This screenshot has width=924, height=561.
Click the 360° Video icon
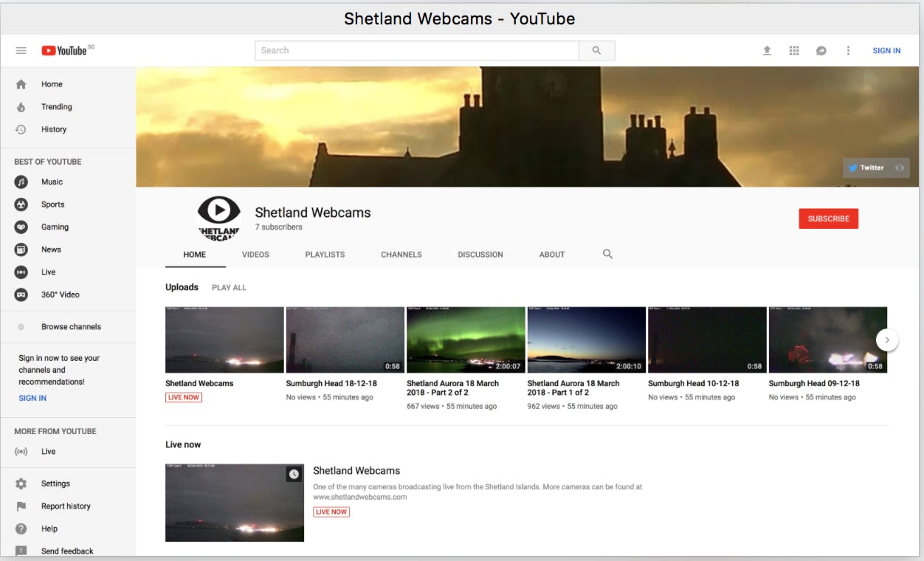pos(21,295)
